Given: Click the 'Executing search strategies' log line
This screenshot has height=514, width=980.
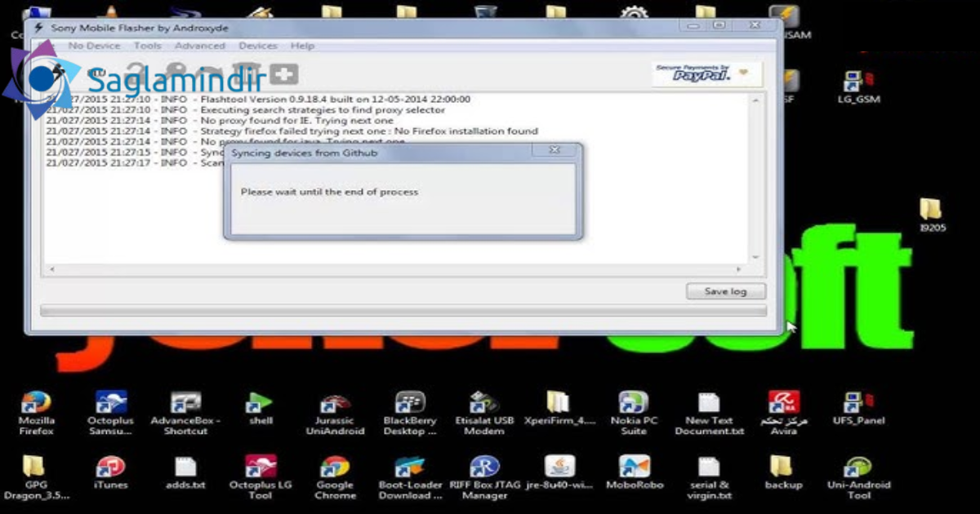Looking at the screenshot, I should (246, 109).
